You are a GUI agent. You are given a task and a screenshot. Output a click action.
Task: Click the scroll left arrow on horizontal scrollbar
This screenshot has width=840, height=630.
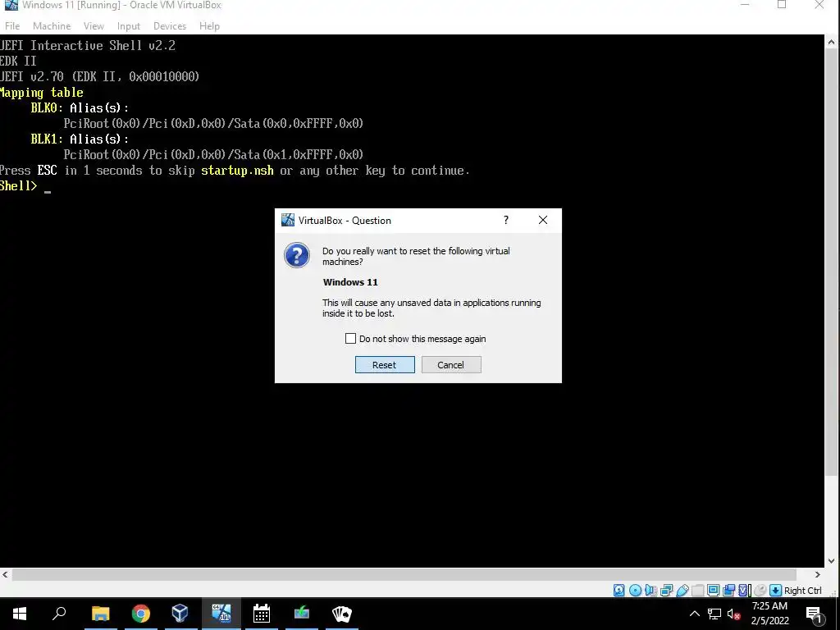click(x=6, y=574)
